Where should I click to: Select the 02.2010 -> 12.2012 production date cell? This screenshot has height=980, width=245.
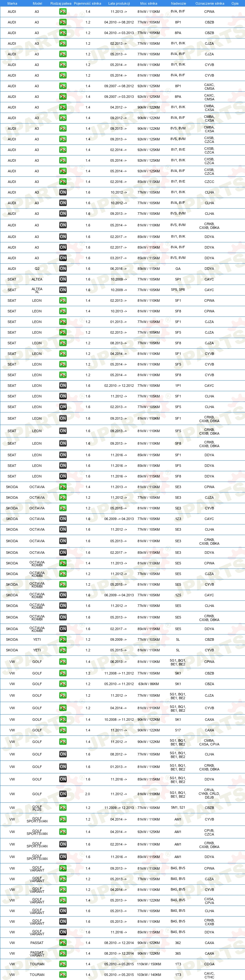(119, 386)
